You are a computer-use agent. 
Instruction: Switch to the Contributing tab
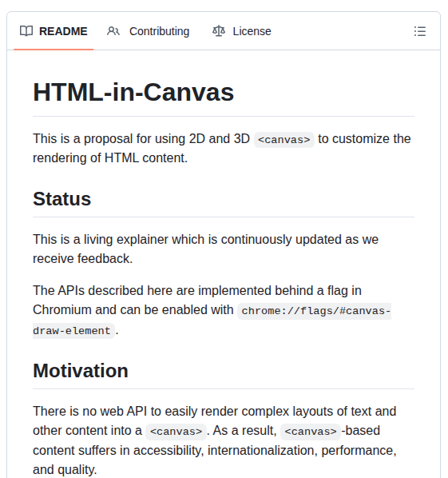pyautogui.click(x=148, y=31)
